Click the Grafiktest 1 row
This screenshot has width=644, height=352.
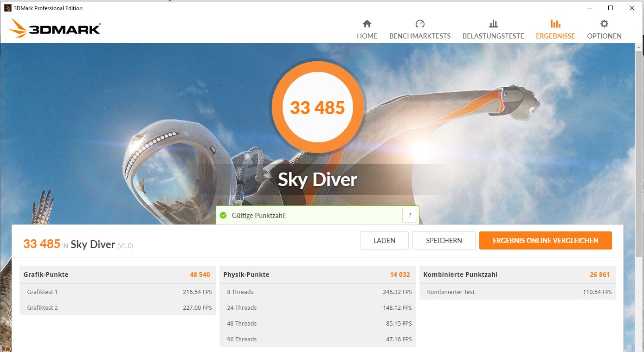(117, 292)
